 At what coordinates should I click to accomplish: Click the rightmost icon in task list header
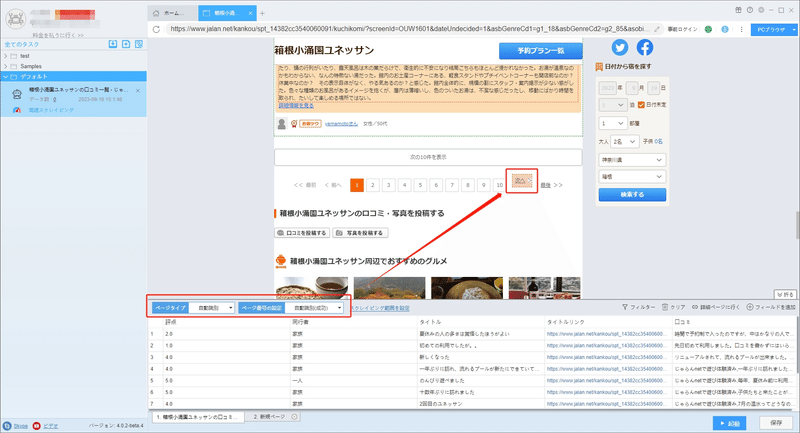click(139, 44)
